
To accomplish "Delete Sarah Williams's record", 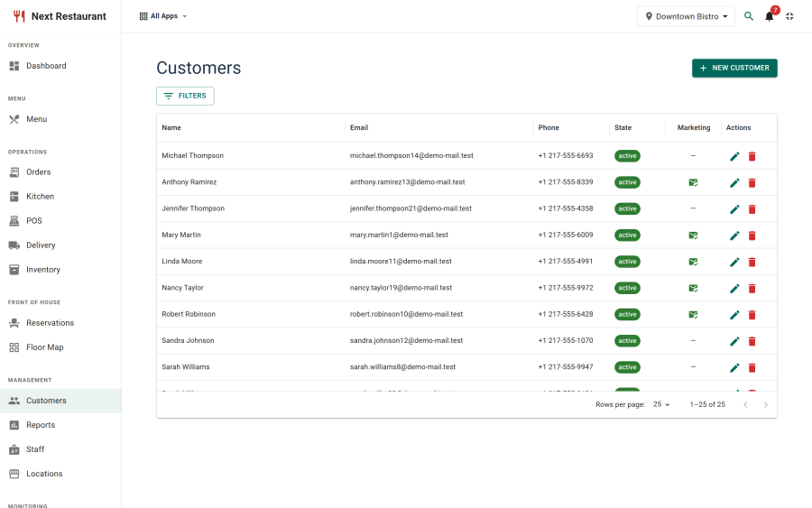I will point(752,367).
